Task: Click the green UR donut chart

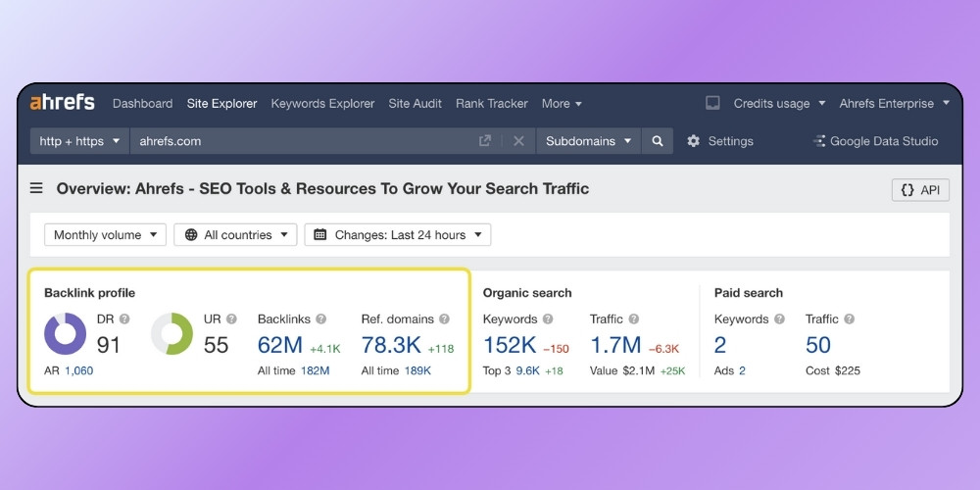Action: [172, 334]
